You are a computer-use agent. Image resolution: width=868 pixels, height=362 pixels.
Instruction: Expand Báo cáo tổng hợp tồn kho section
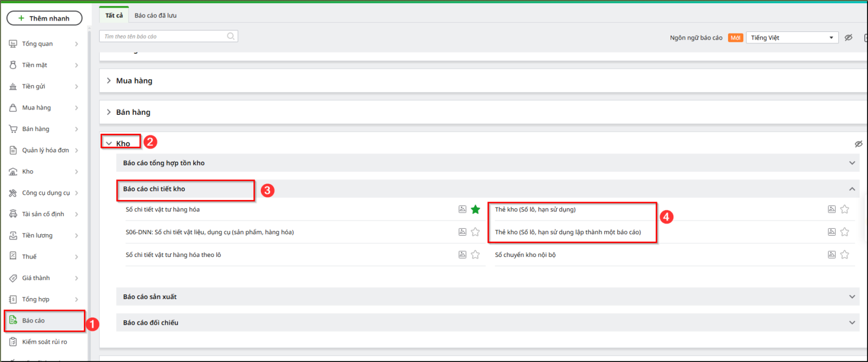pyautogui.click(x=852, y=163)
